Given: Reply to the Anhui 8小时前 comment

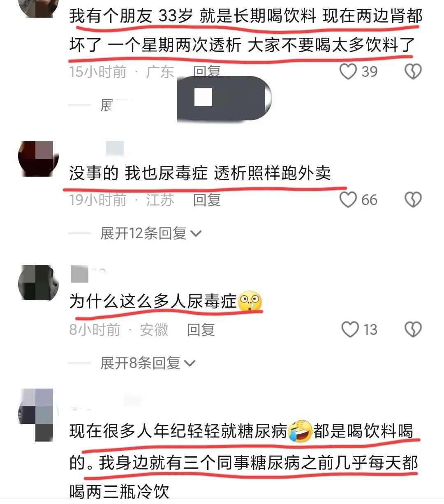Looking at the screenshot, I should pyautogui.click(x=201, y=329).
